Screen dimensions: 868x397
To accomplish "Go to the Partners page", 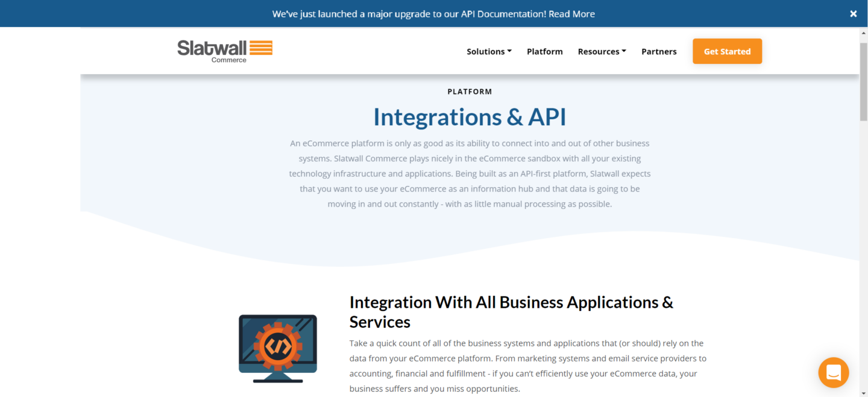I will 658,52.
